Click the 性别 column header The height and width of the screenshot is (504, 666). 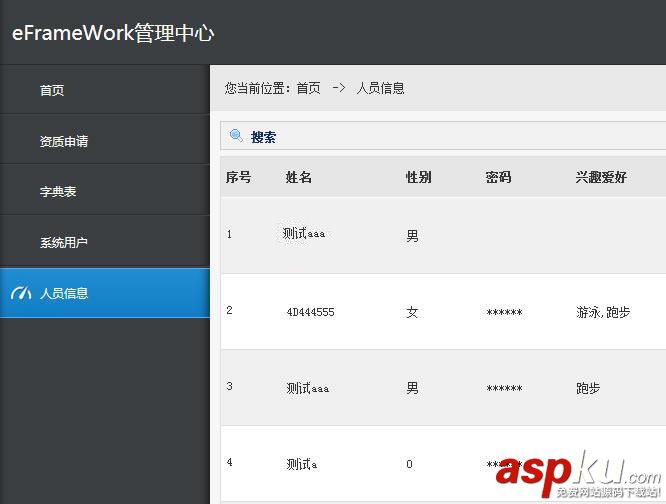[419, 177]
